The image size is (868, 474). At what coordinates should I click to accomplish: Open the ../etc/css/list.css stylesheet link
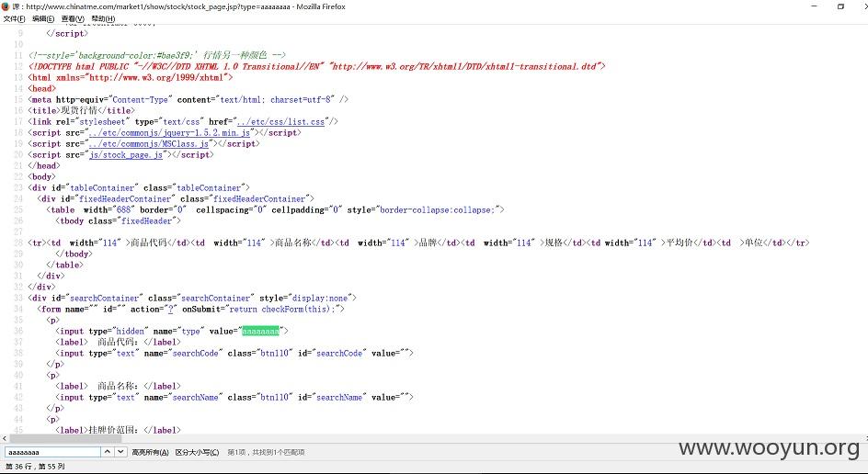pos(280,121)
